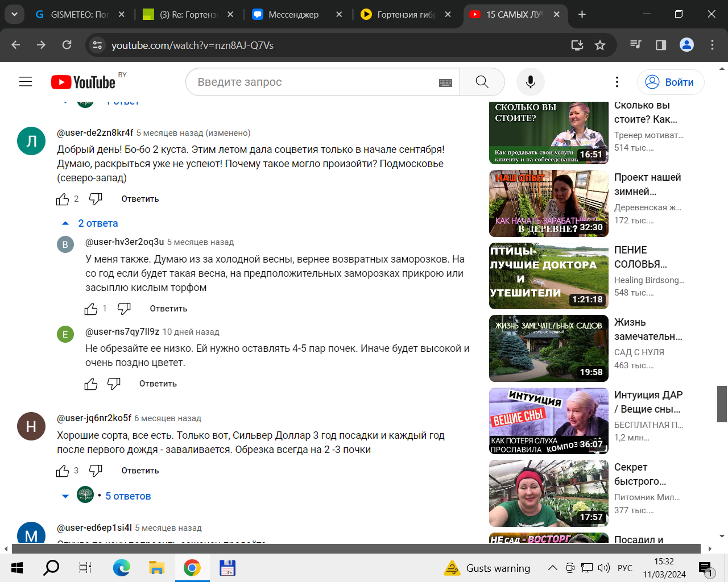The width and height of the screenshot is (728, 582).
Task: Click the "Войти" sign-in button
Action: (x=671, y=82)
